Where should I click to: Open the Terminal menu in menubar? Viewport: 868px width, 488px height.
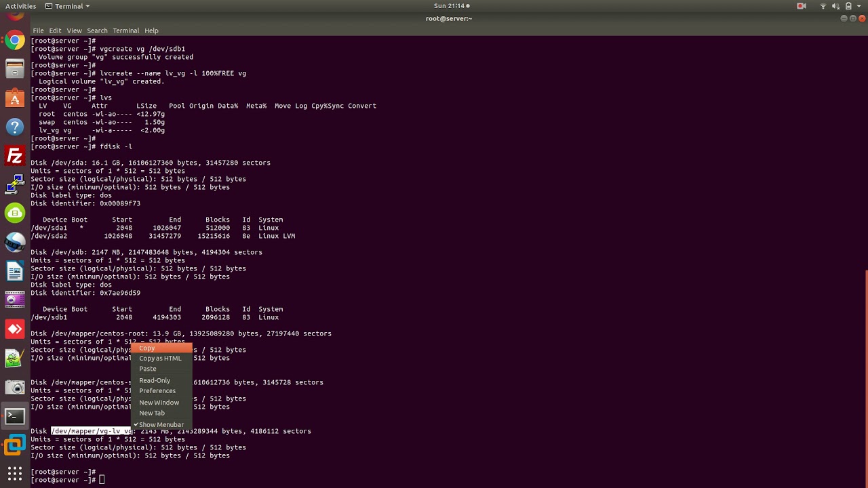tap(125, 30)
